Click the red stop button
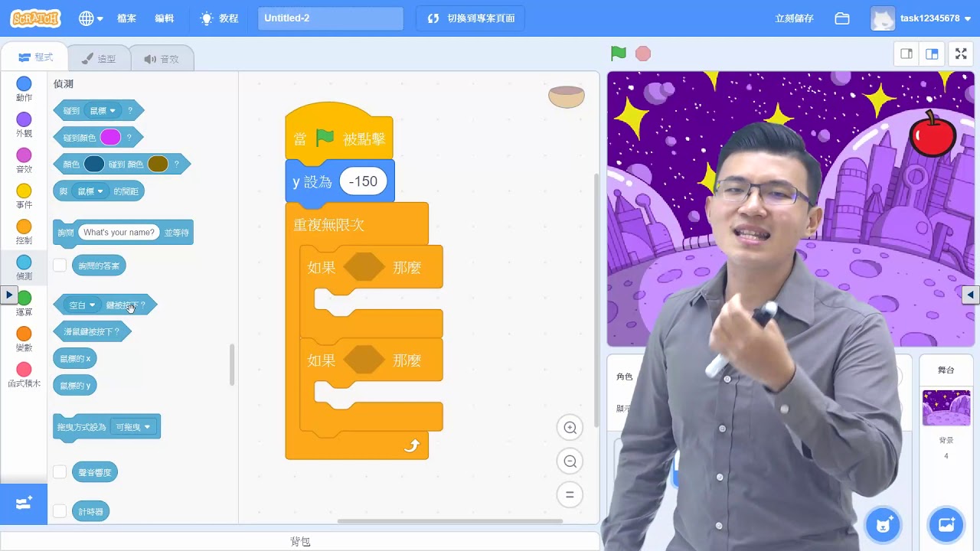The height and width of the screenshot is (551, 980). pyautogui.click(x=643, y=54)
